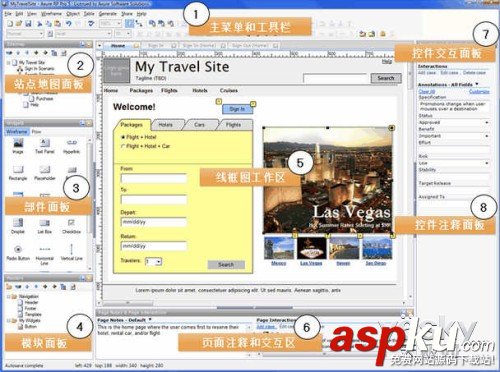Viewport: 500px width, 372px height.
Task: Open the zoom percentage dropdown in toolbar
Action: click(119, 24)
